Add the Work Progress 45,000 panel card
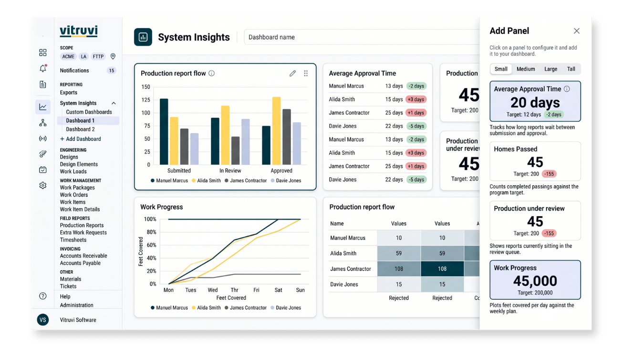 tap(535, 280)
